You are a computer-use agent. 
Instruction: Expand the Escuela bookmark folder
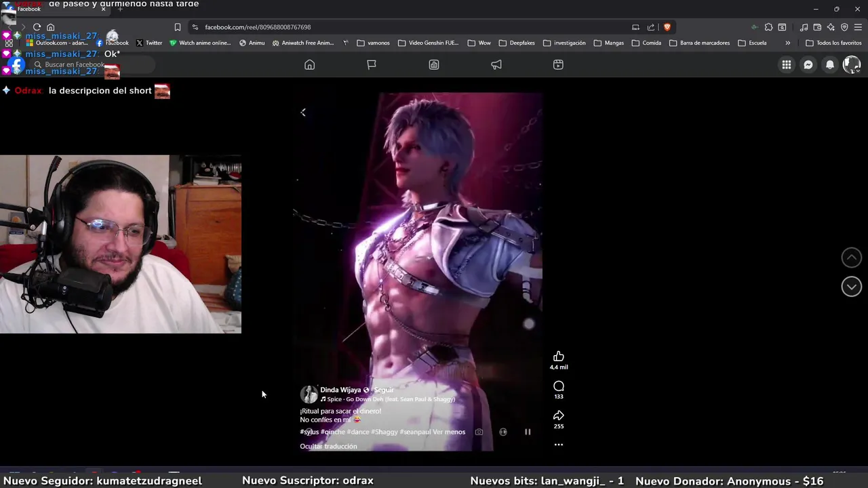tap(752, 43)
